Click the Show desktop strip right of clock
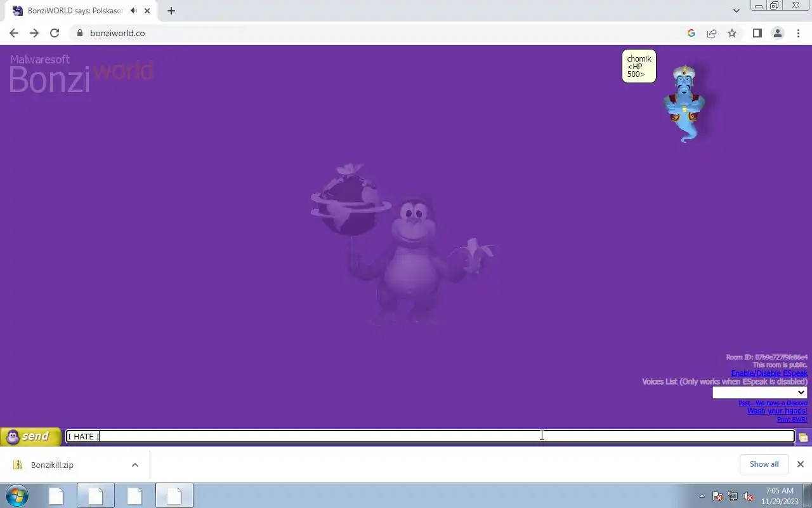This screenshot has height=508, width=812. (807, 495)
